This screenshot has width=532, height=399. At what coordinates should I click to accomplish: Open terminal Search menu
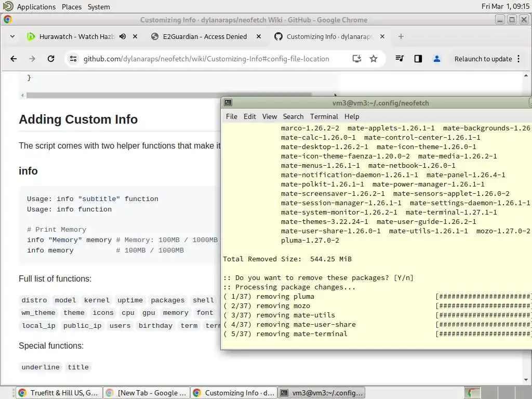tap(293, 116)
